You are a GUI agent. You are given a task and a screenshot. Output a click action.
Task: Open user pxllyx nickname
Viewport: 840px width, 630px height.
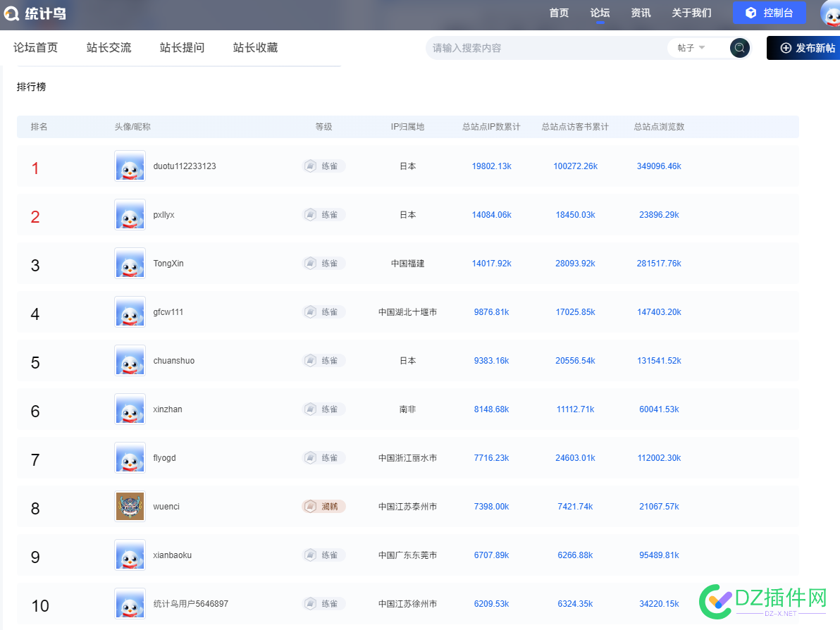(x=164, y=215)
